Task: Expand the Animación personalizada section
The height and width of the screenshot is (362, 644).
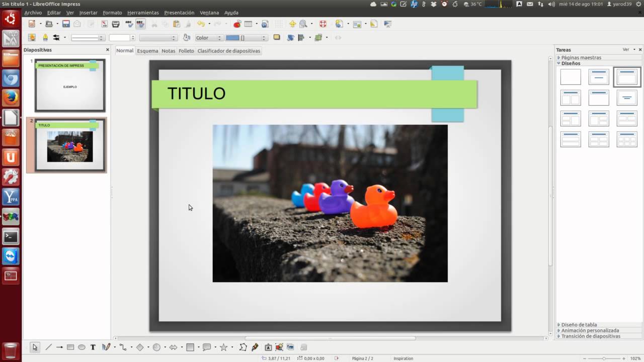Action: tap(590, 330)
